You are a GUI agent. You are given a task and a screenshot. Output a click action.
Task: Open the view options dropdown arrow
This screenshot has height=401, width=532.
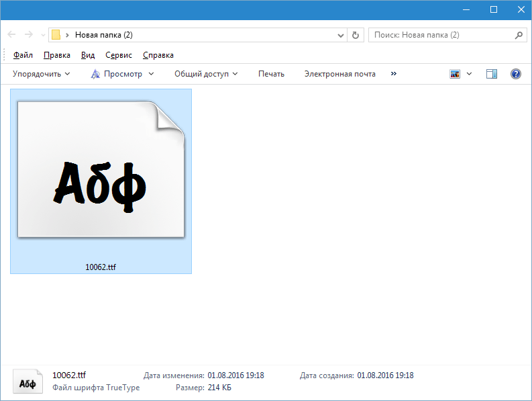tap(469, 74)
